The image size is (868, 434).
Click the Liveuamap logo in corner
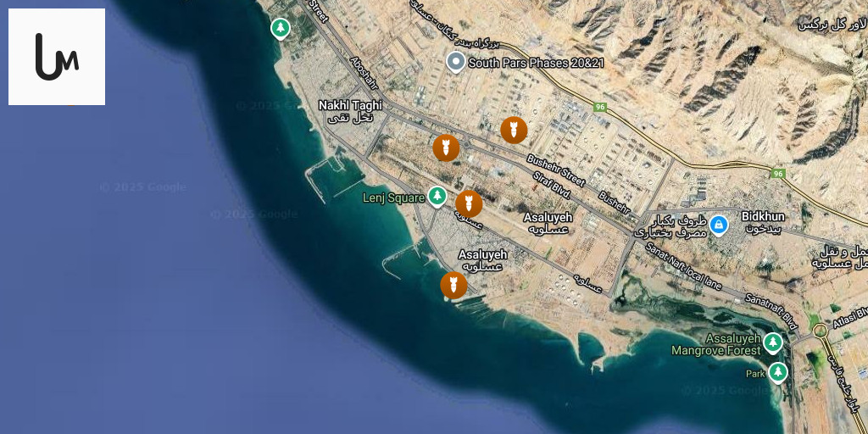(x=57, y=57)
